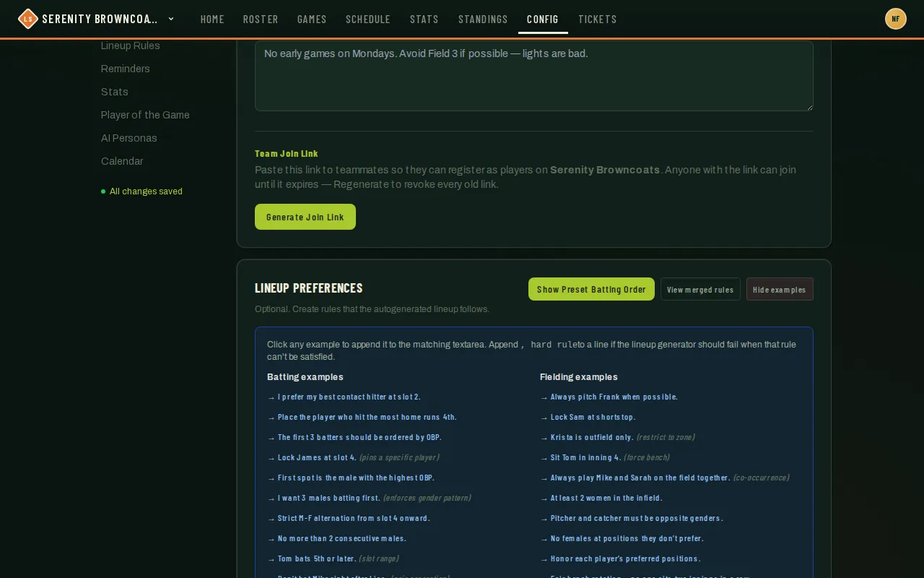Append 'Tom bats 5th or later' example
The height and width of the screenshot is (578, 924).
(x=333, y=558)
